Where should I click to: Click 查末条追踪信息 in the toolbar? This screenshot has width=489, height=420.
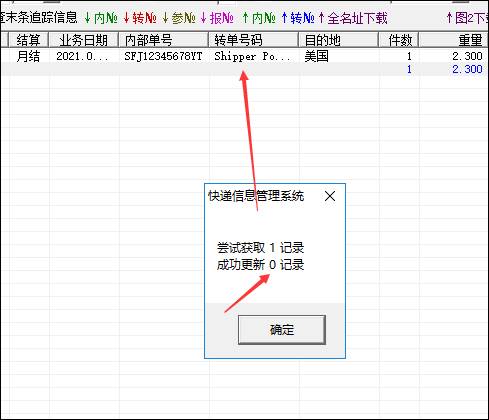pyautogui.click(x=39, y=18)
